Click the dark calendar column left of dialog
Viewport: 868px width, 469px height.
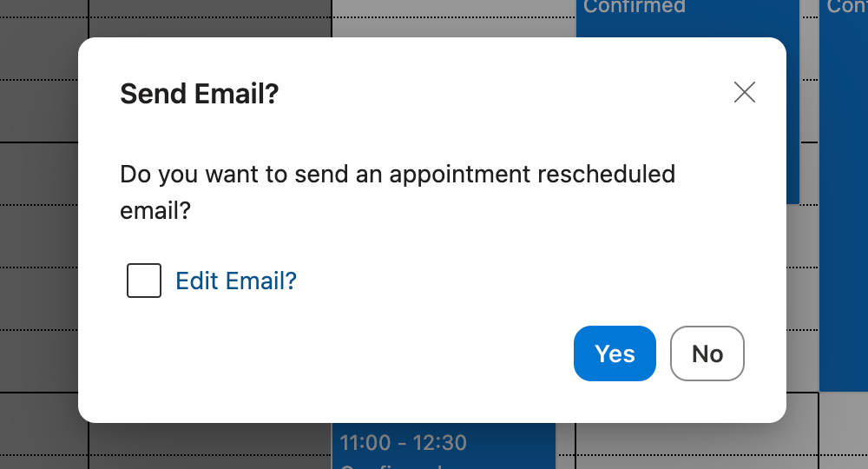(x=39, y=217)
